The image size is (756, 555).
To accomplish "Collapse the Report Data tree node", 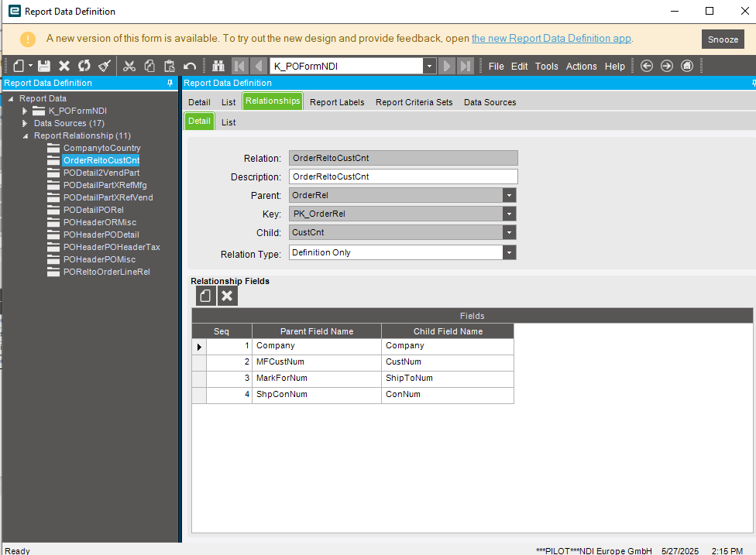I will coord(11,99).
